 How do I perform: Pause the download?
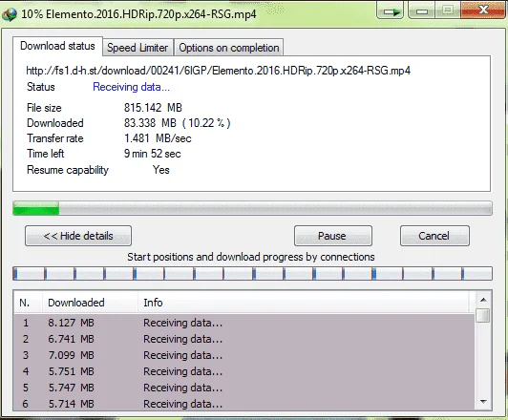[x=332, y=236]
